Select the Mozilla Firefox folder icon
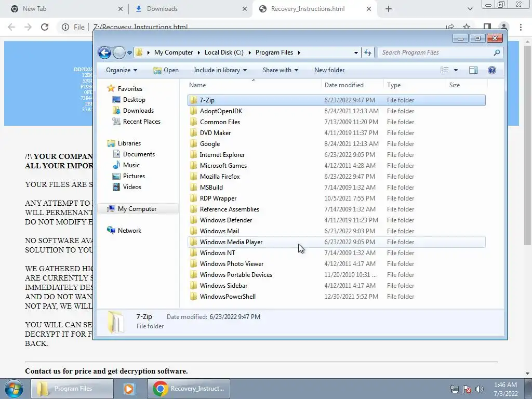Image resolution: width=532 pixels, height=399 pixels. point(193,177)
